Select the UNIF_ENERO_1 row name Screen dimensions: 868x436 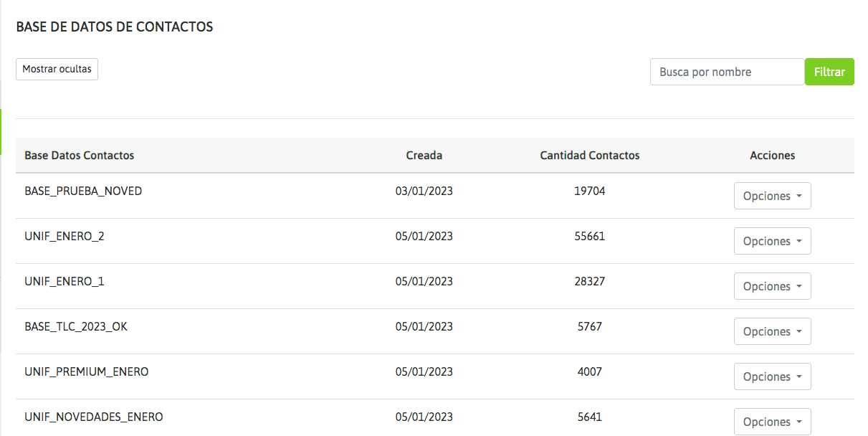click(65, 282)
